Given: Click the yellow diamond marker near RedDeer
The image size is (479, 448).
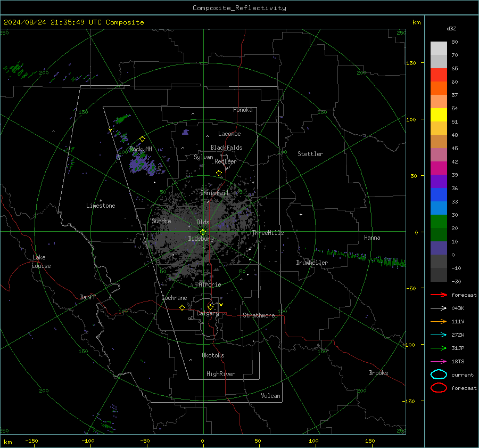Looking at the screenshot, I should tap(219, 173).
